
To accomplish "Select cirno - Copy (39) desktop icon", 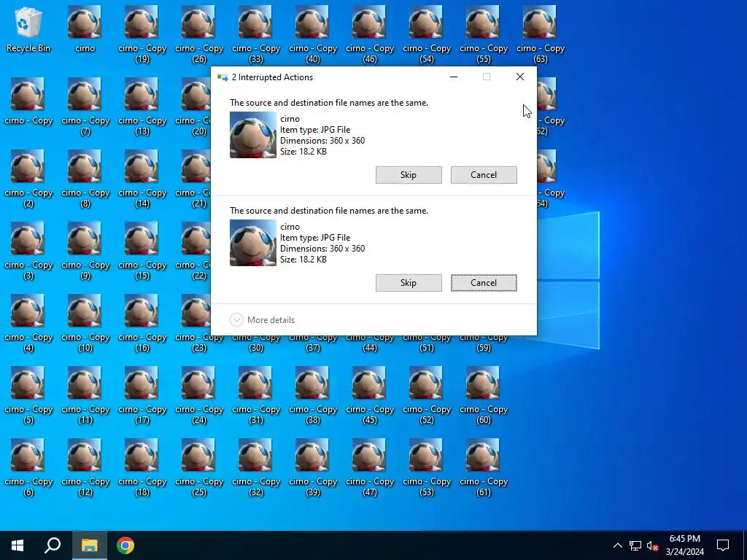I will pyautogui.click(x=313, y=467).
